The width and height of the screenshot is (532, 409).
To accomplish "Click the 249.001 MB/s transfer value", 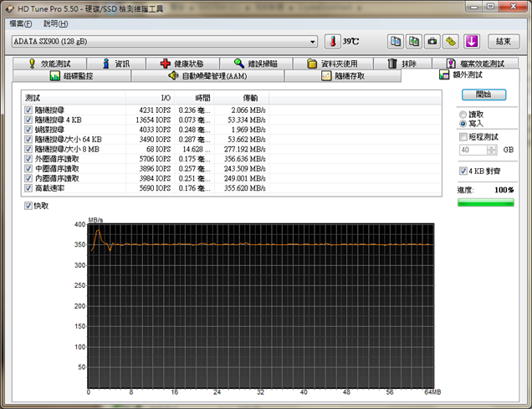I will pos(244,178).
